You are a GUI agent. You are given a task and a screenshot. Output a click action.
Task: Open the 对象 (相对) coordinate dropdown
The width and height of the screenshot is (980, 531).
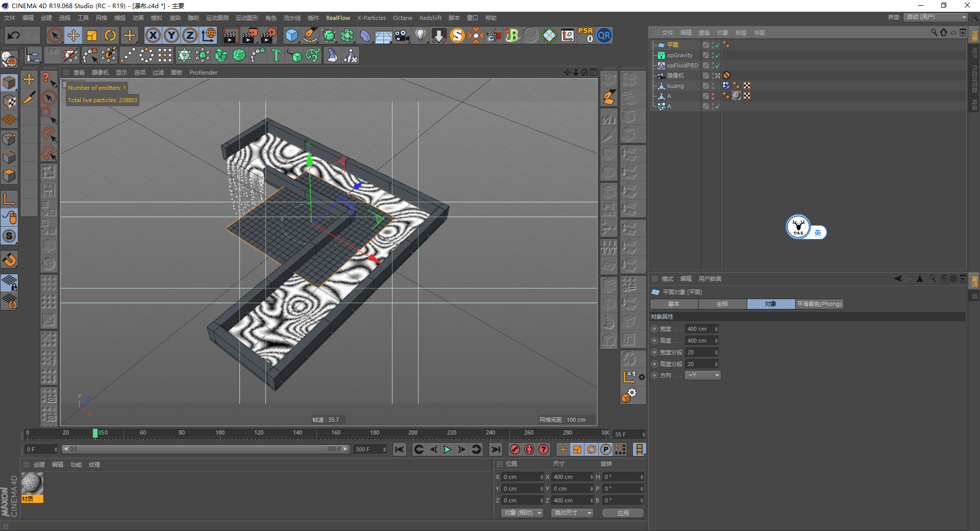[522, 513]
